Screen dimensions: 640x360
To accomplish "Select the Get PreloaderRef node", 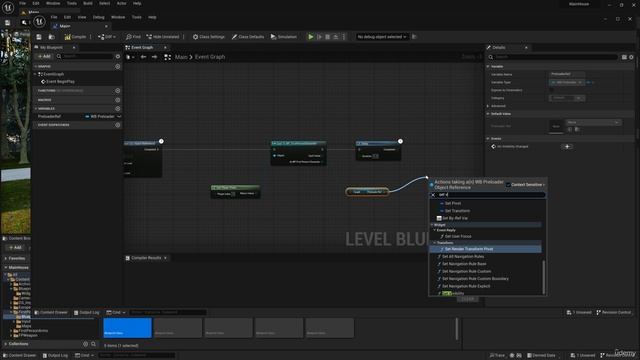I will [x=367, y=192].
